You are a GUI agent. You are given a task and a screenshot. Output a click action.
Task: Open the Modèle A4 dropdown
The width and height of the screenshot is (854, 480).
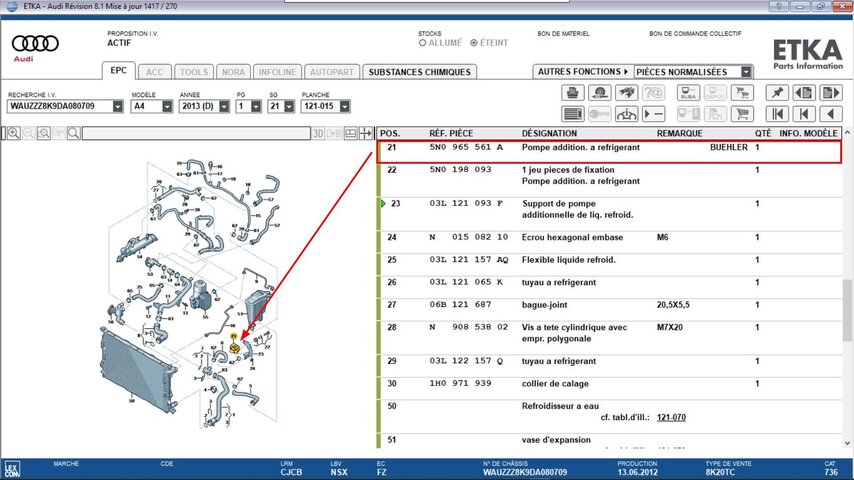pyautogui.click(x=167, y=106)
